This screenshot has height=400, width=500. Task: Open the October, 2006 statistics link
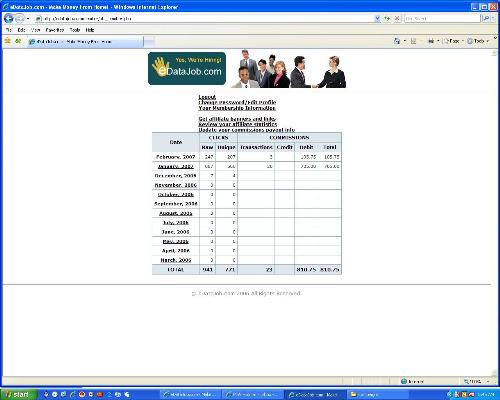(x=176, y=194)
